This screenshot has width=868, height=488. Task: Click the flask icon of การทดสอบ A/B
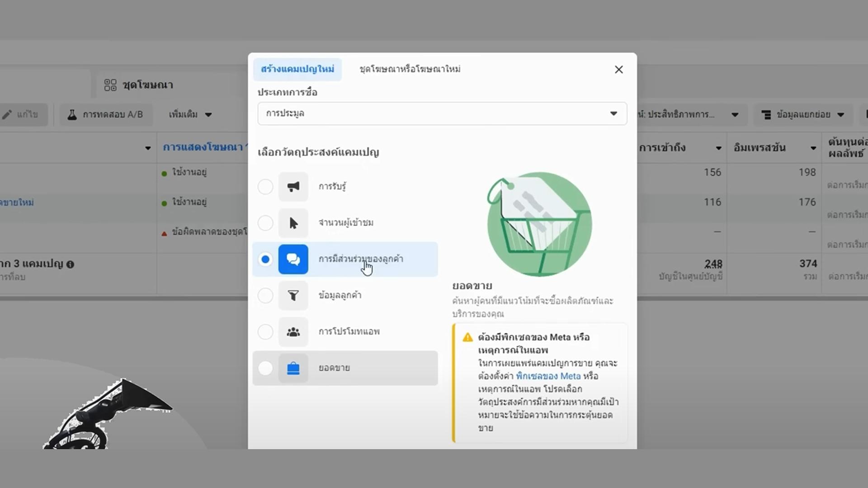click(72, 114)
